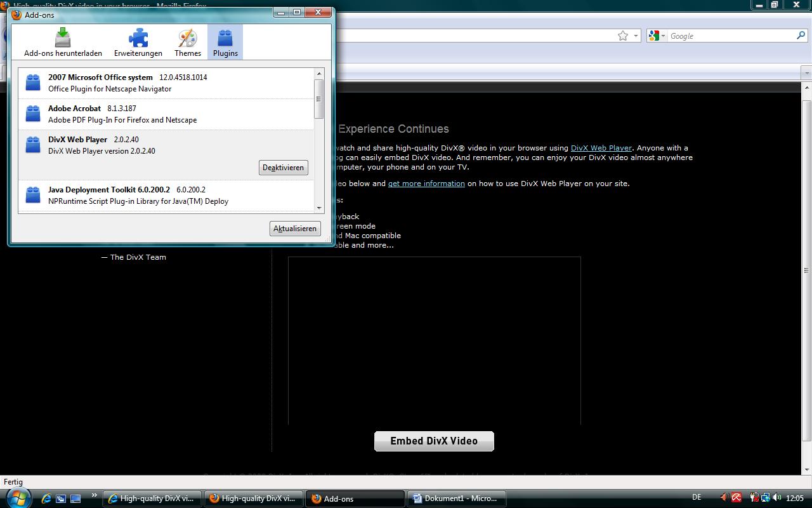Click the web page scroll-down arrow

click(x=806, y=470)
